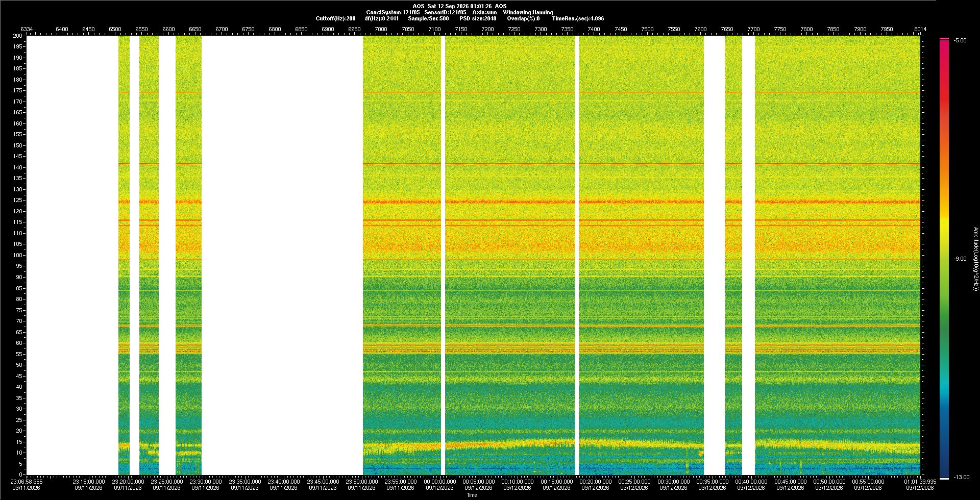Image resolution: width=980 pixels, height=500 pixels.
Task: Click the Windowing:Hanning header text
Action: [528, 12]
